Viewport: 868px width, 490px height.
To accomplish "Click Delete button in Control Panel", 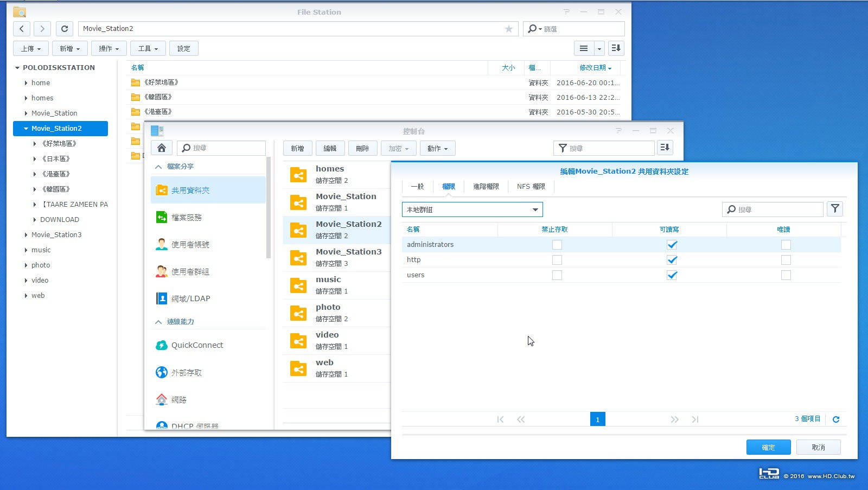I will click(362, 148).
